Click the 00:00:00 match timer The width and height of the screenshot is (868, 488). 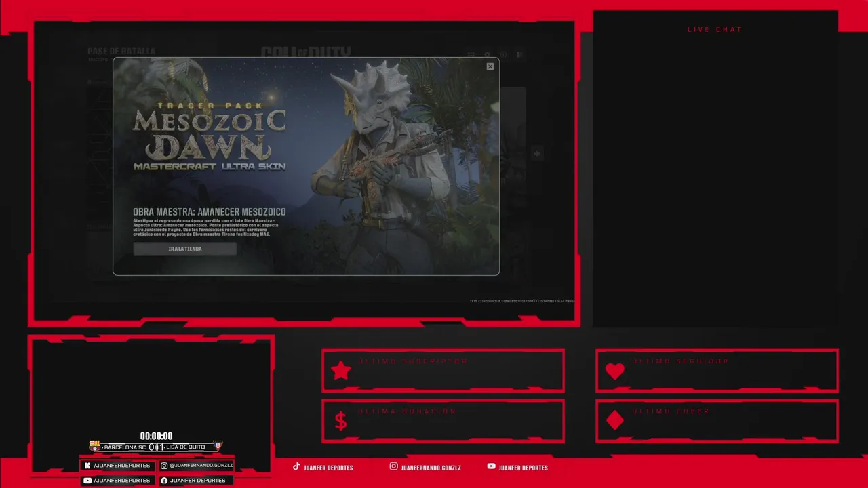click(156, 436)
